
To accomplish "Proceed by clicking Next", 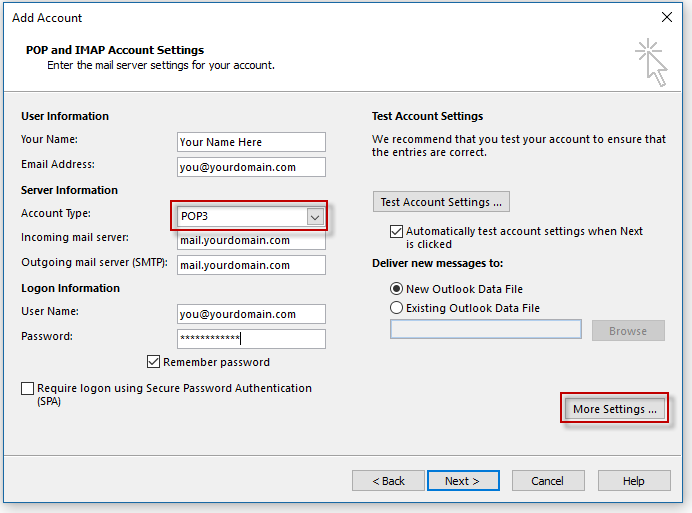I will click(463, 481).
